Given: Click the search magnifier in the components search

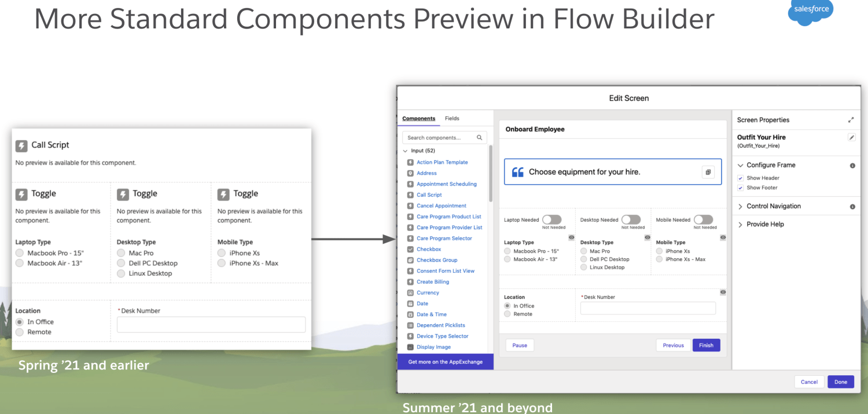Looking at the screenshot, I should (480, 137).
